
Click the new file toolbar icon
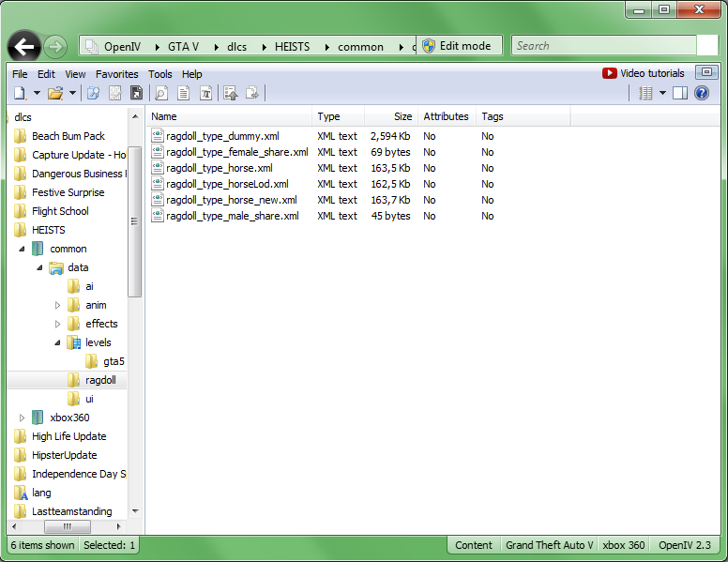(x=19, y=93)
